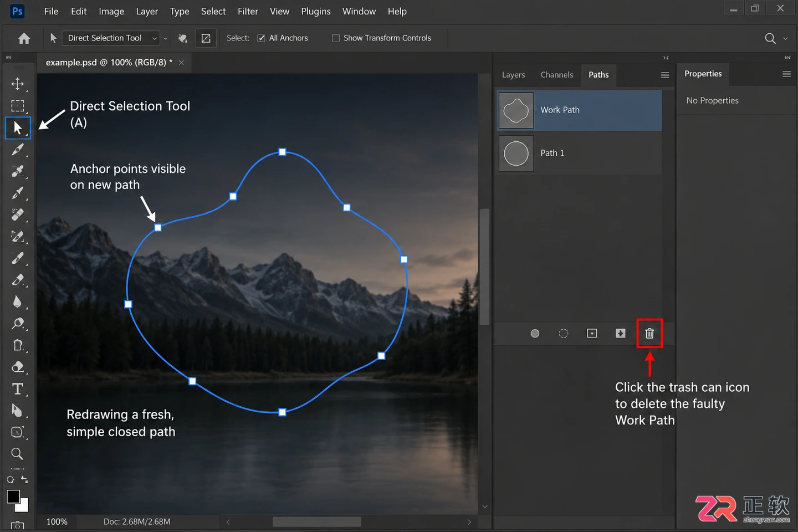Open the Properties panel hamburger menu
Viewport: 798px width, 532px height.
click(x=786, y=74)
